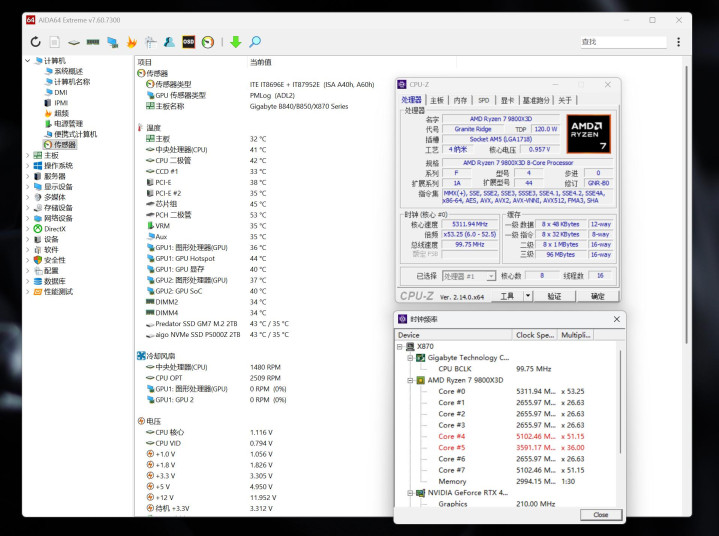This screenshot has height=536, width=719.
Task: Click the user profile toolbar icon
Action: [x=169, y=42]
